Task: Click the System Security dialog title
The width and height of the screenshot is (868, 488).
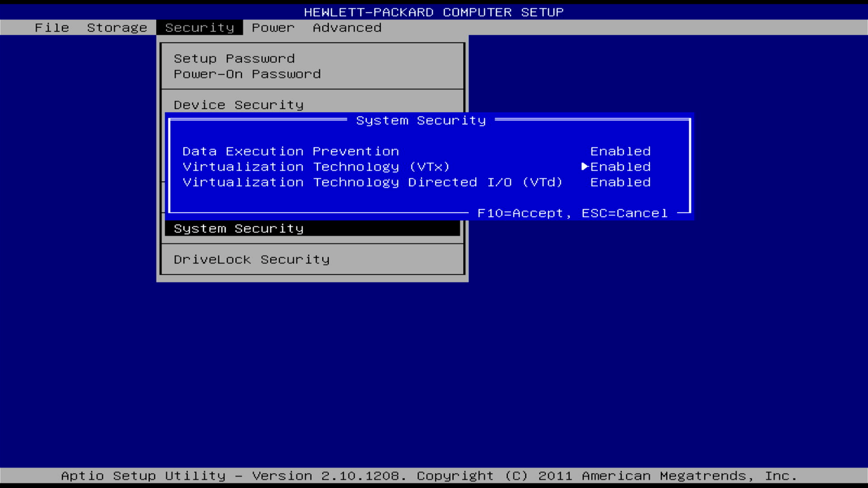Action: (x=420, y=120)
